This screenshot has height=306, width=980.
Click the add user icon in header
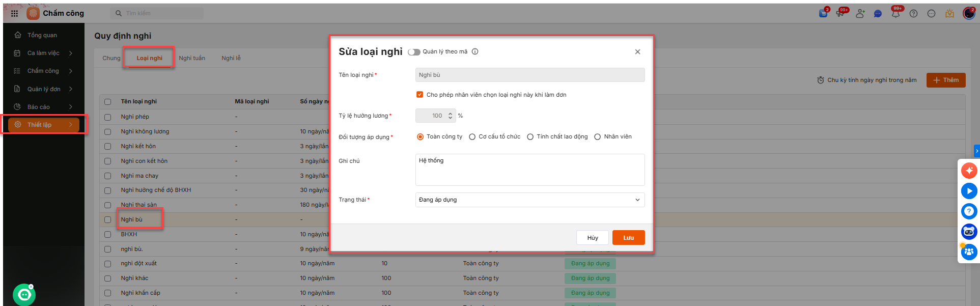pyautogui.click(x=860, y=14)
